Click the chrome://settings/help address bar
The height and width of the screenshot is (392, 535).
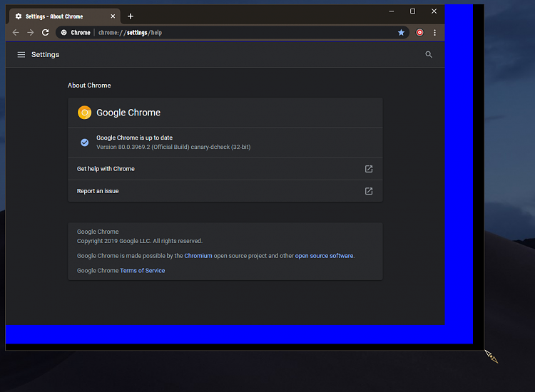point(232,32)
